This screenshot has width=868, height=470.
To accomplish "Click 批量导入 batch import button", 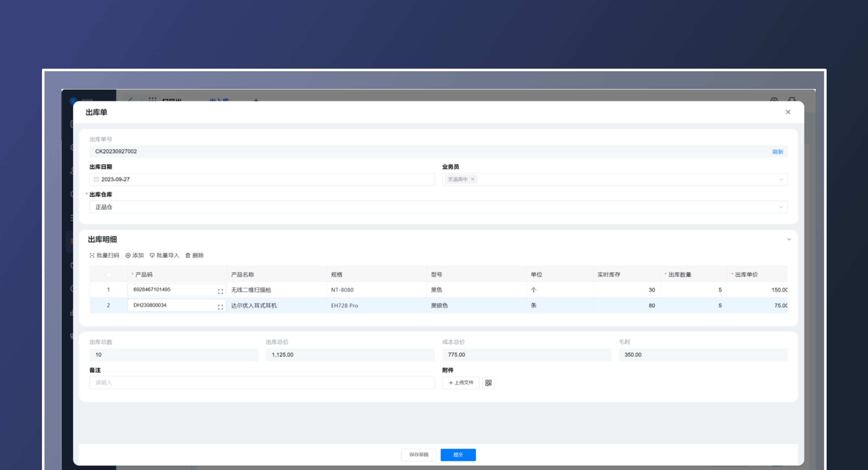I will (x=165, y=255).
